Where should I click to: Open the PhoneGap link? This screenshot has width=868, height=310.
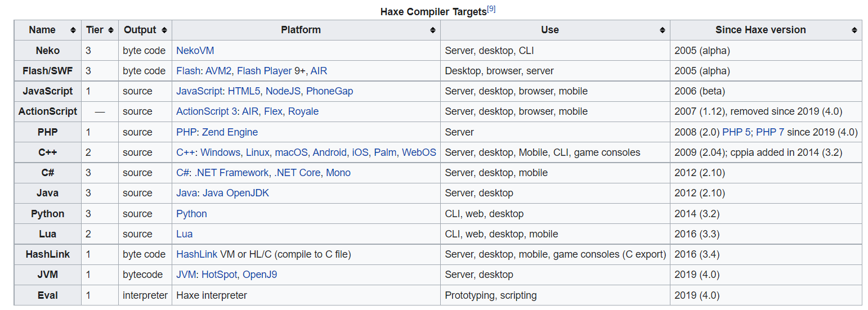(x=330, y=91)
